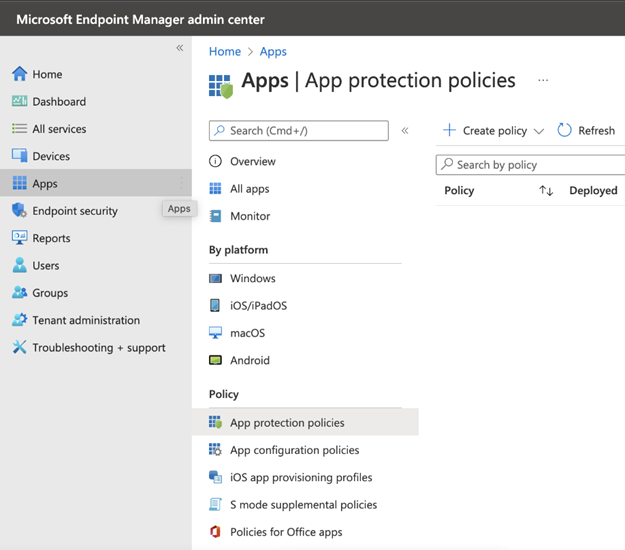
Task: Click the Devices monitor icon
Action: (19, 156)
